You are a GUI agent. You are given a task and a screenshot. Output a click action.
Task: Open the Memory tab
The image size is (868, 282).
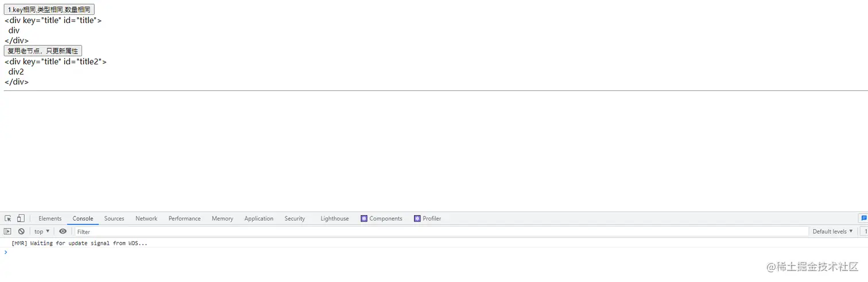tap(222, 218)
